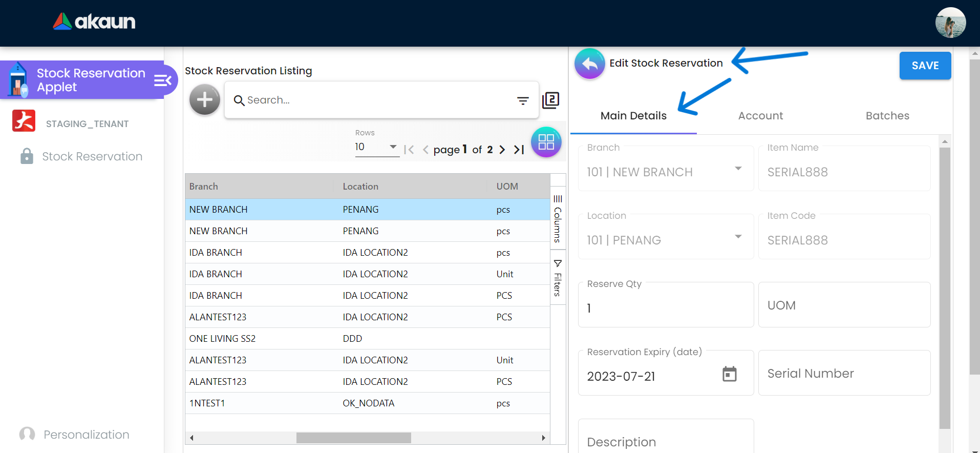Expand the Location dropdown

click(738, 237)
